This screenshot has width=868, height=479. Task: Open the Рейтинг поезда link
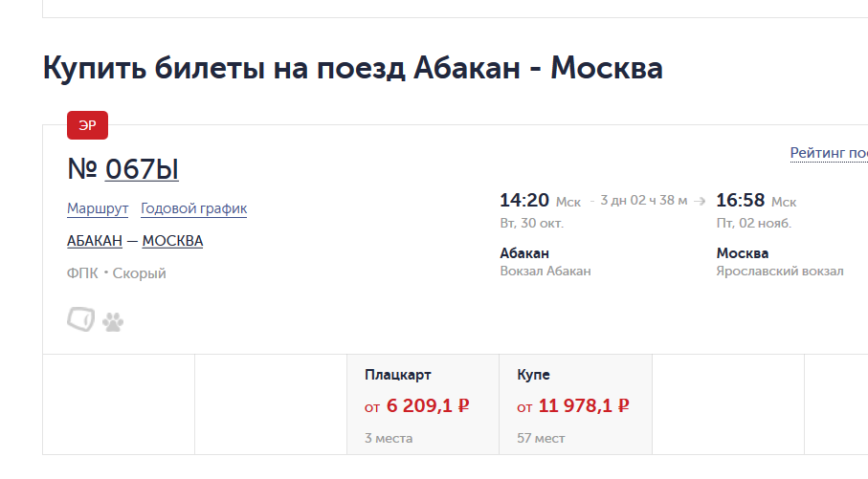coord(829,153)
